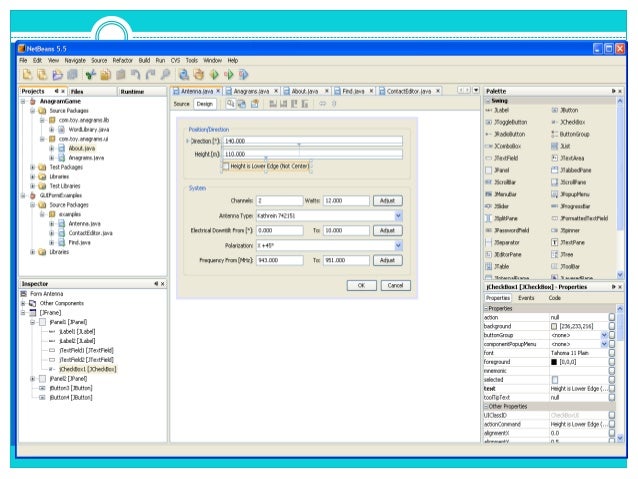Click the OK button in the form
This screenshot has width=638, height=479.
[x=361, y=285]
